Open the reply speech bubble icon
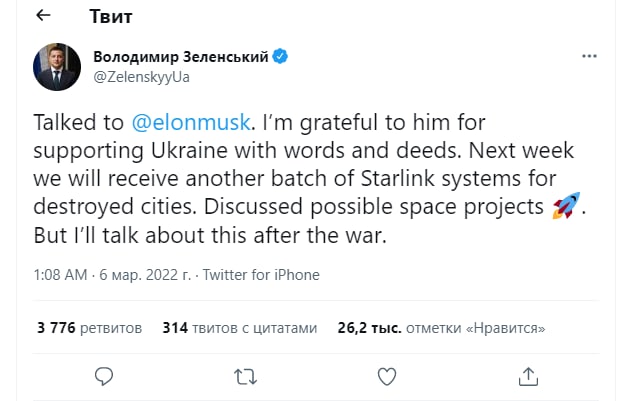 click(x=104, y=376)
